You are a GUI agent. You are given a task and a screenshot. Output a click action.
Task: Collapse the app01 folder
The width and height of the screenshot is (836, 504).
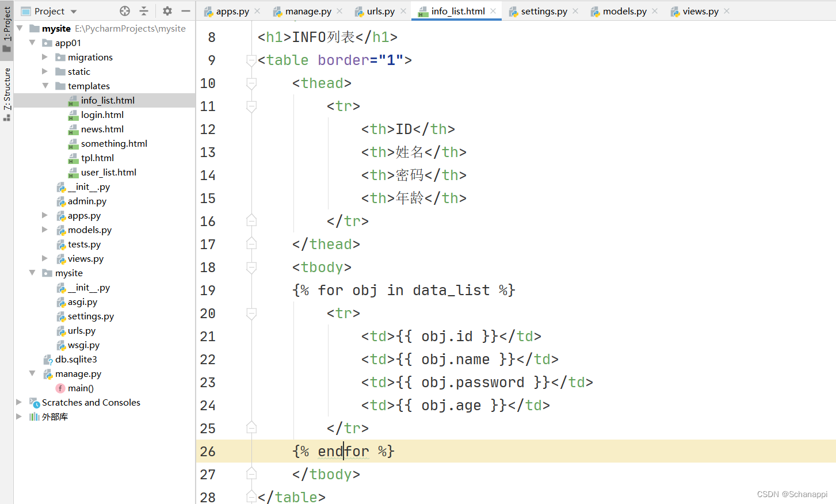(x=32, y=43)
